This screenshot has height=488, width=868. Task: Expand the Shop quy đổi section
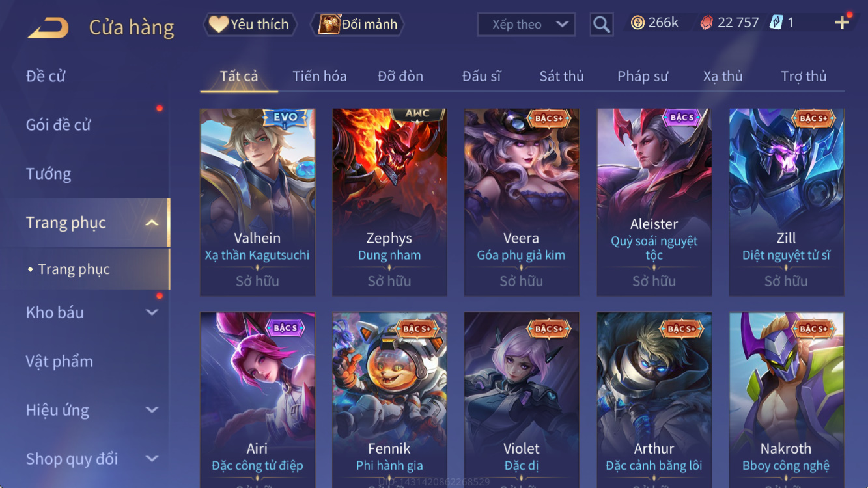point(152,459)
